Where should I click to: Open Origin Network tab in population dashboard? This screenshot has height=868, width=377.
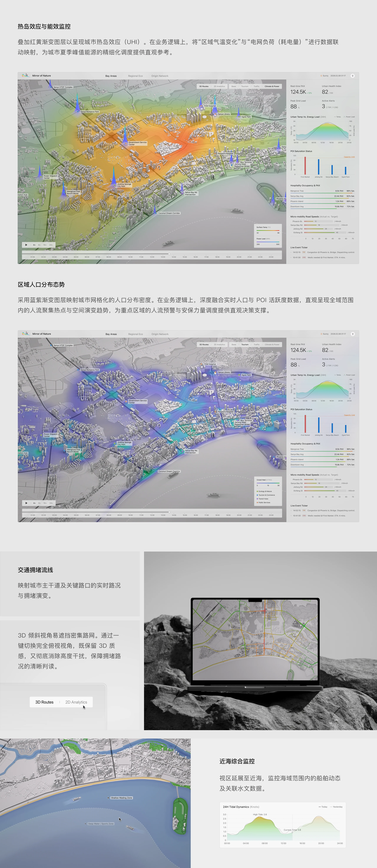coord(160,334)
